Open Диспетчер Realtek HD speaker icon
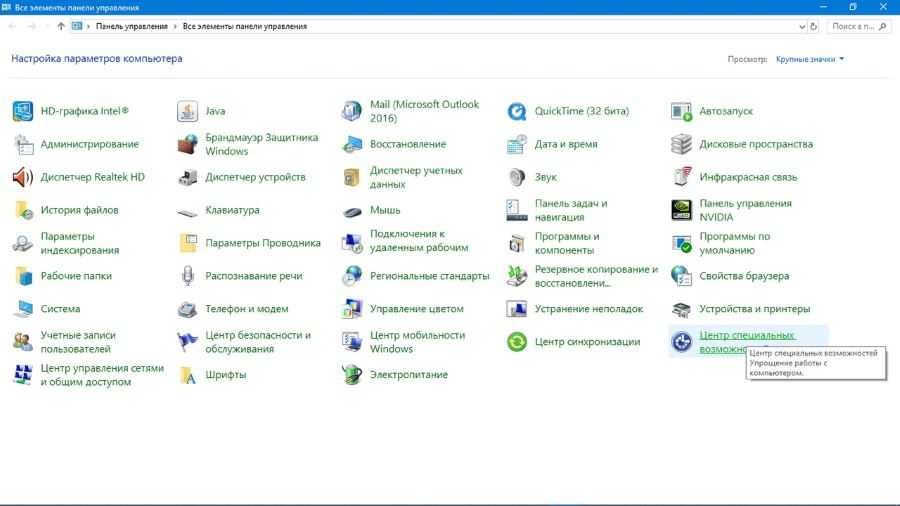The height and width of the screenshot is (506, 900). coord(23,177)
